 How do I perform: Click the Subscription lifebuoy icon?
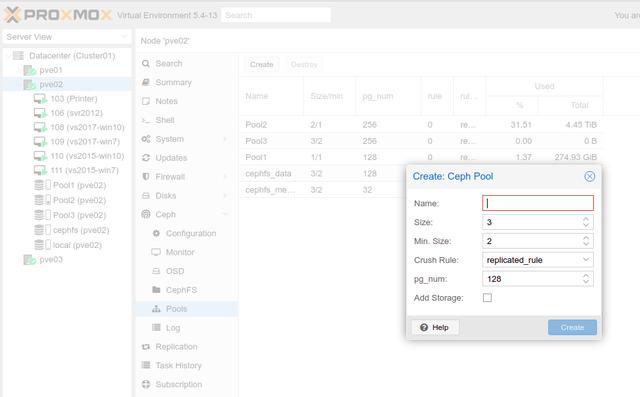coord(146,384)
